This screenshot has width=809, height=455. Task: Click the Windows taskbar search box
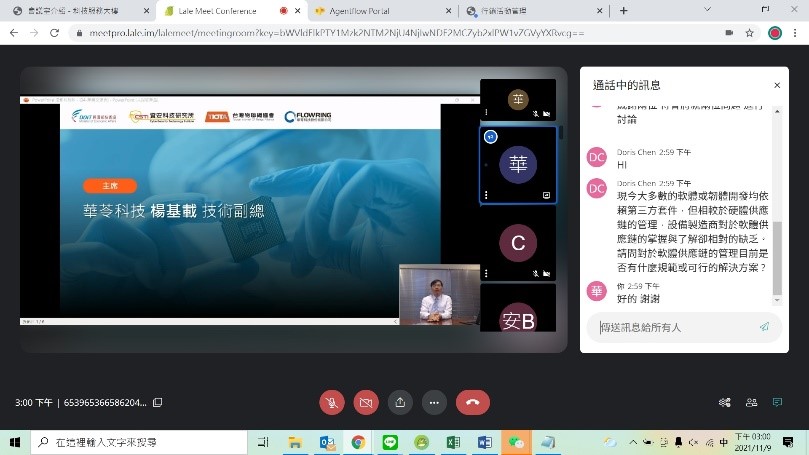pos(139,442)
